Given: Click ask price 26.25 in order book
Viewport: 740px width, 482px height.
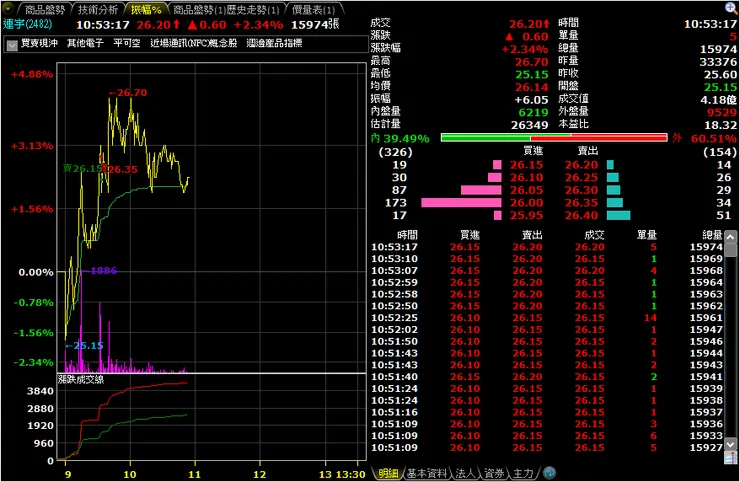Looking at the screenshot, I should coord(581,177).
